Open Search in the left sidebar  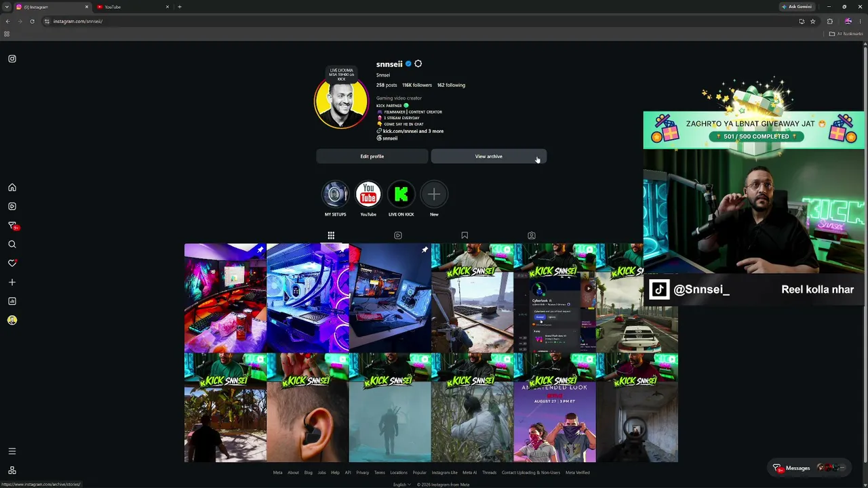pos(12,245)
